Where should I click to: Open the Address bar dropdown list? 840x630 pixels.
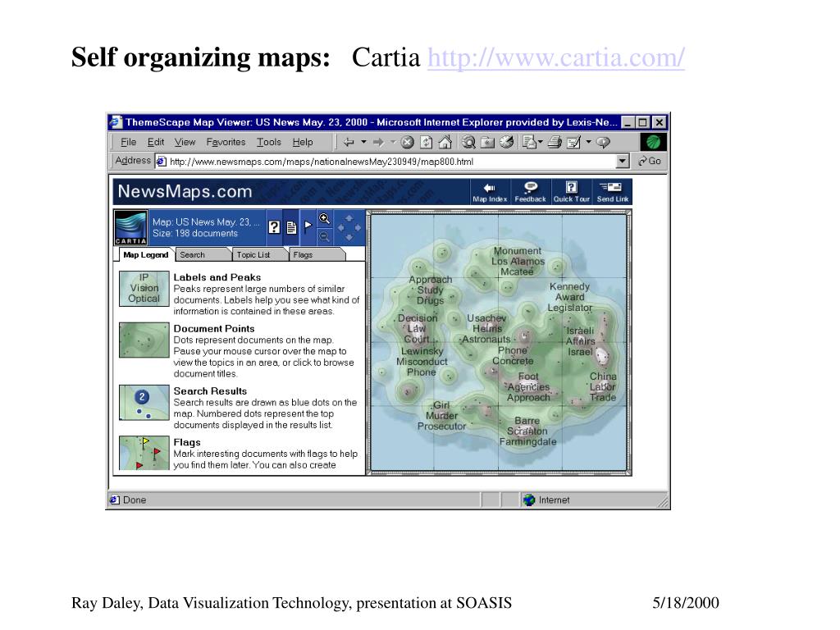[622, 161]
